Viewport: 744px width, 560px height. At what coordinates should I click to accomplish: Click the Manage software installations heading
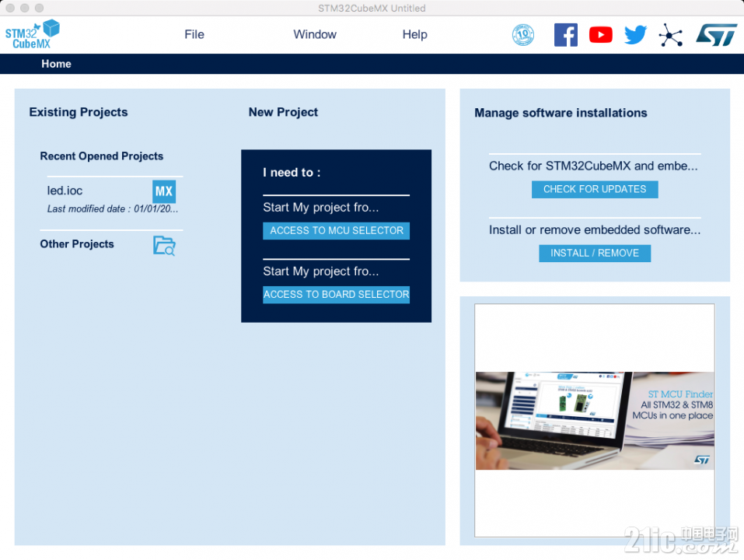pyautogui.click(x=561, y=113)
